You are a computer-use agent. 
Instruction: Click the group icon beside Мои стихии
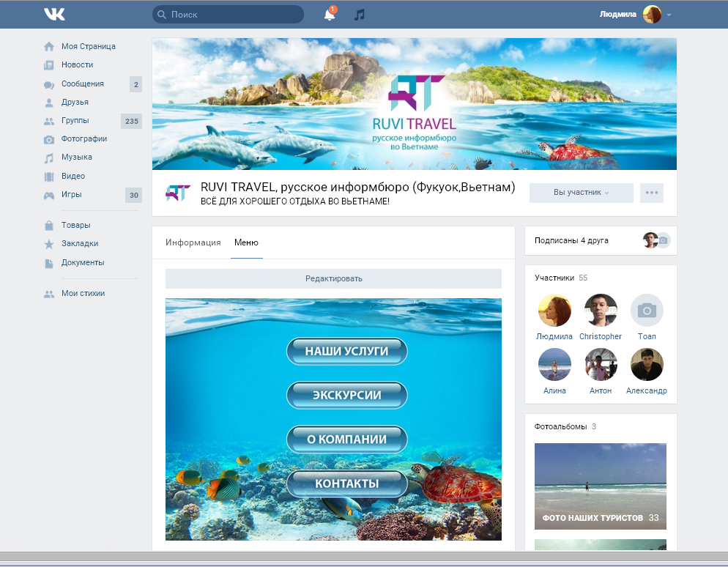pos(49,294)
